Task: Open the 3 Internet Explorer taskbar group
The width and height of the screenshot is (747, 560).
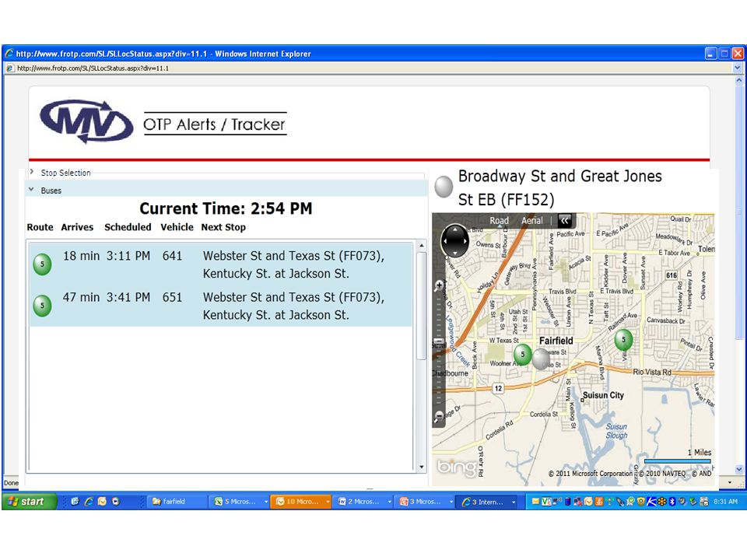Action: click(x=488, y=502)
